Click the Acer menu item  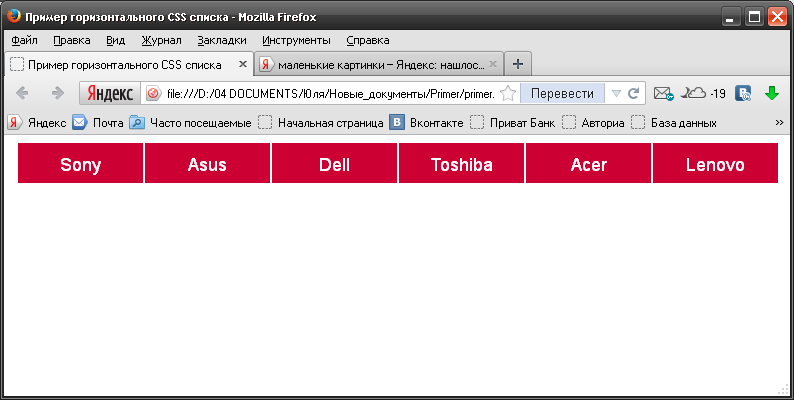pyautogui.click(x=588, y=163)
